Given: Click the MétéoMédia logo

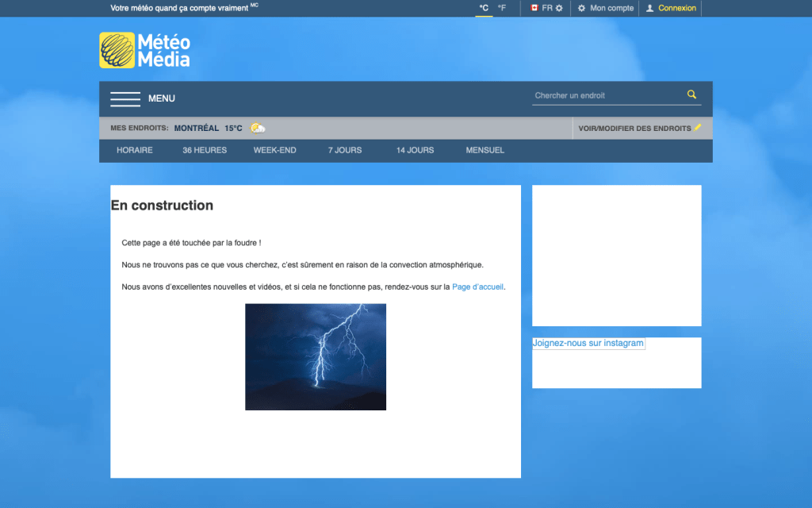Looking at the screenshot, I should tap(144, 50).
